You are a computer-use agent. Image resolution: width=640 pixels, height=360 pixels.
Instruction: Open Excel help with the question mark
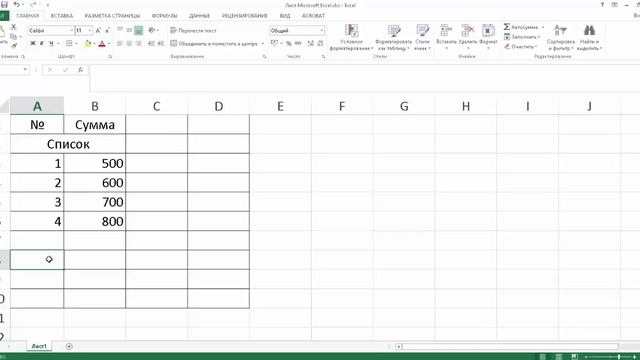pyautogui.click(x=602, y=4)
